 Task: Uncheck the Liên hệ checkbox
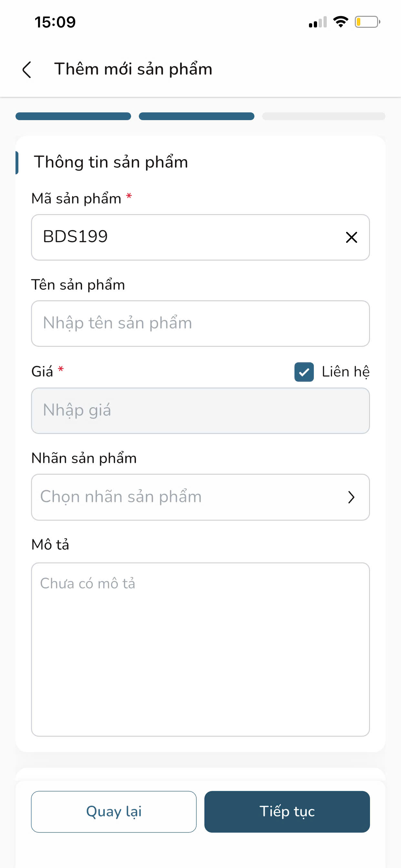(x=304, y=372)
